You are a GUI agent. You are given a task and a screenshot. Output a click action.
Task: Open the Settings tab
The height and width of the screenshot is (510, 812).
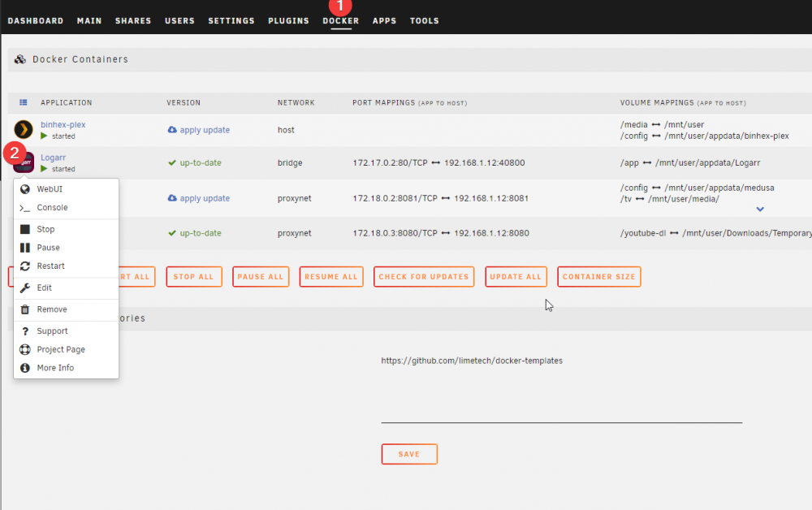(x=231, y=21)
